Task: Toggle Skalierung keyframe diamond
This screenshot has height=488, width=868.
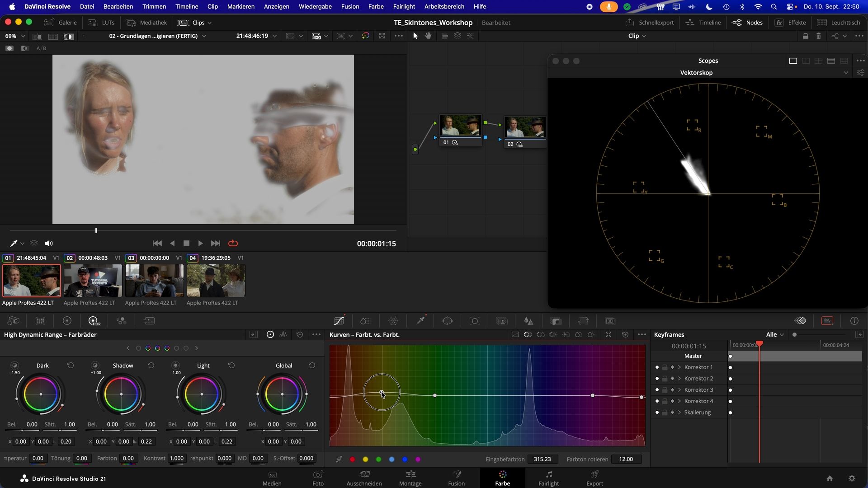Action: (672, 413)
